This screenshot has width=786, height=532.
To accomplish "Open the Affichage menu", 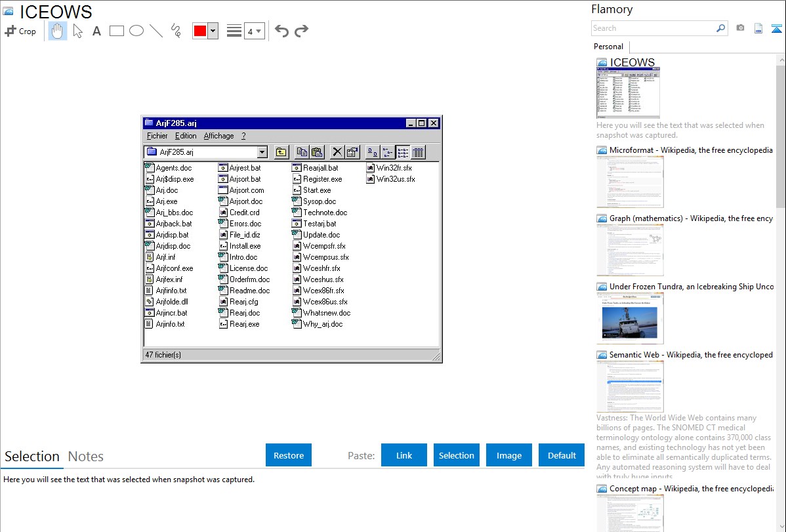I will pyautogui.click(x=218, y=136).
